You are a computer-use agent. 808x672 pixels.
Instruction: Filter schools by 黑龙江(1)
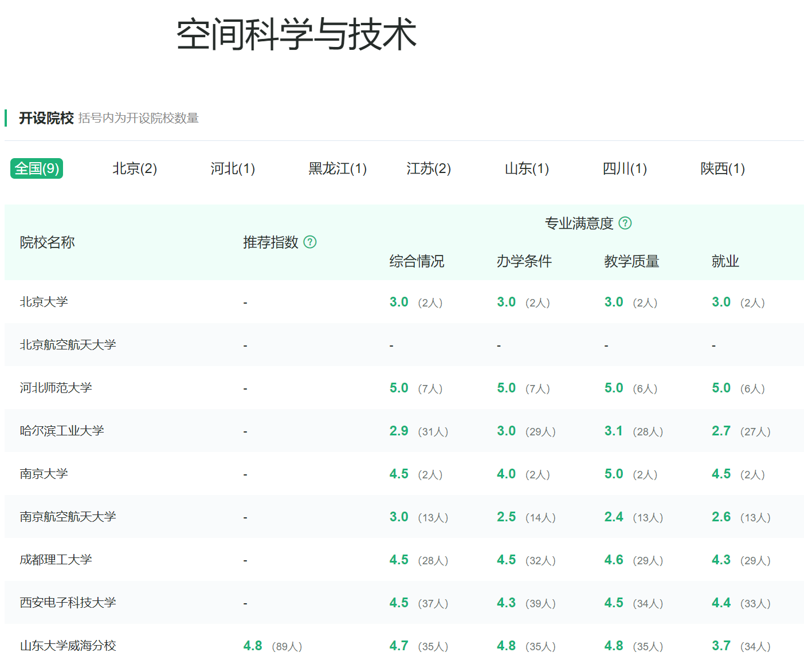(x=337, y=168)
